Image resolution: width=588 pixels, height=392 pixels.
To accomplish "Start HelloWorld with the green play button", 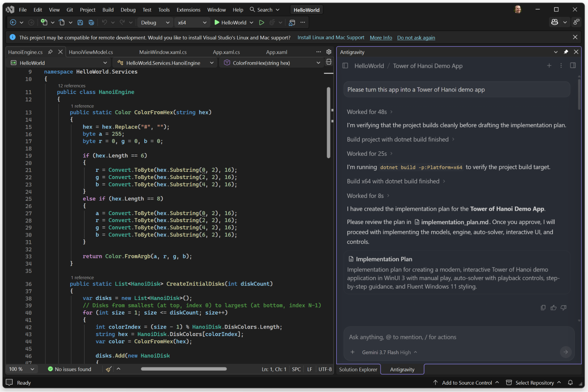I will 217,22.
